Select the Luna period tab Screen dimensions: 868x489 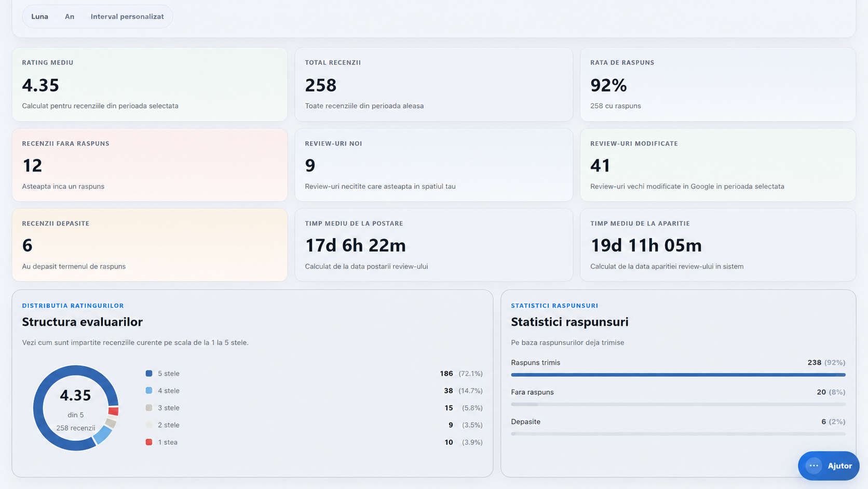coord(39,17)
